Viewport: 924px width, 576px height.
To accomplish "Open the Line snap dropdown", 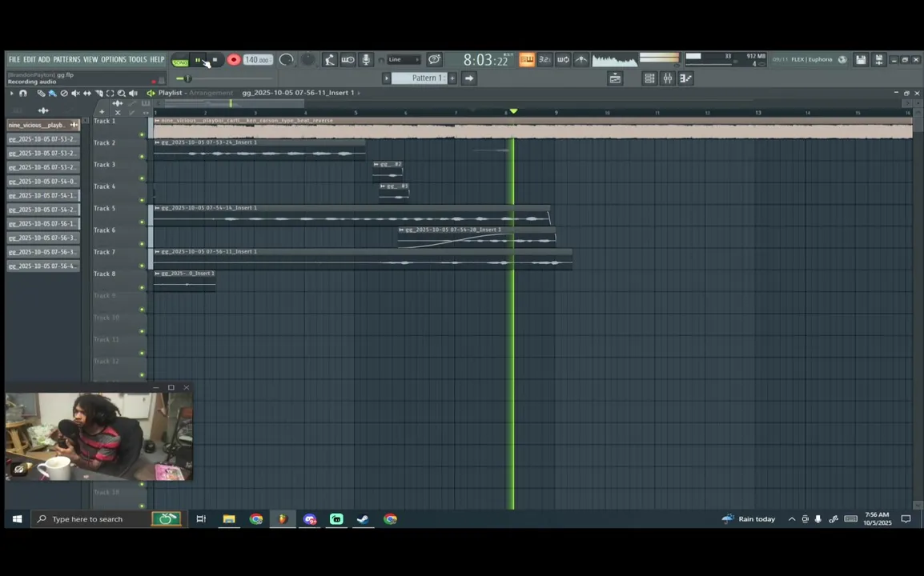I will tap(404, 59).
